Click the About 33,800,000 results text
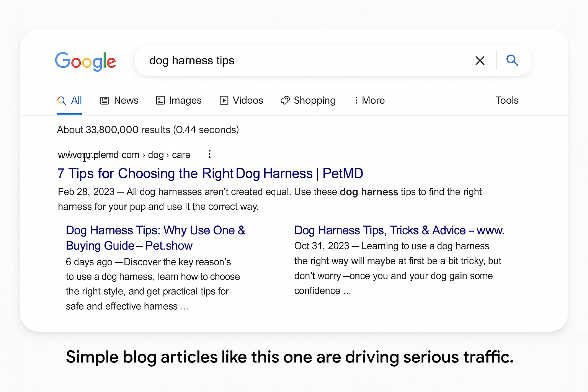 [148, 130]
